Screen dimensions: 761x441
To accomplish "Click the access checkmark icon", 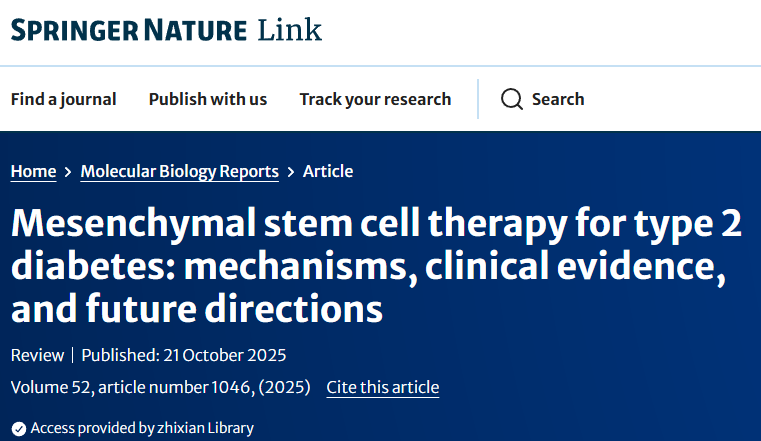I will coord(19,428).
